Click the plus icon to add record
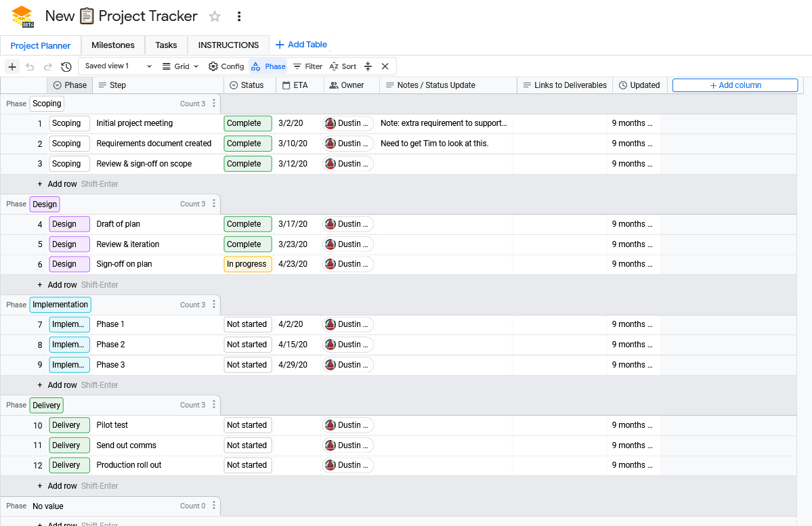The height and width of the screenshot is (526, 812). point(12,66)
